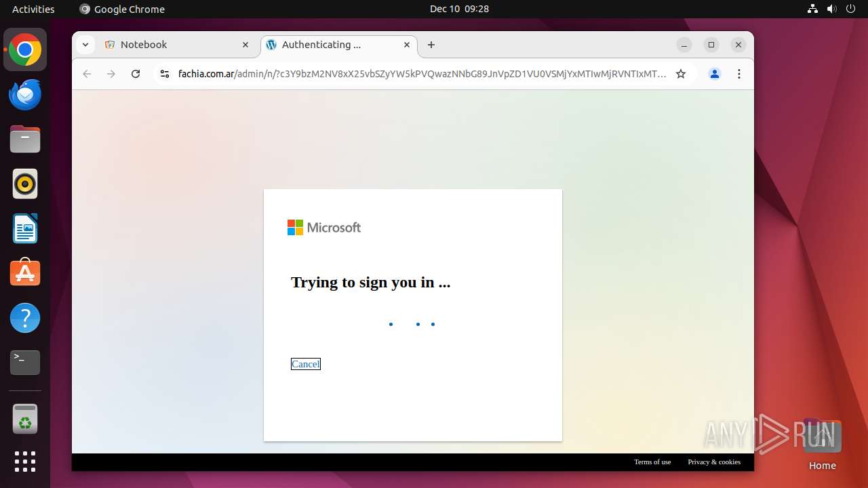Open the Chrome profile avatar
Screen dimensions: 868x488
click(x=715, y=74)
